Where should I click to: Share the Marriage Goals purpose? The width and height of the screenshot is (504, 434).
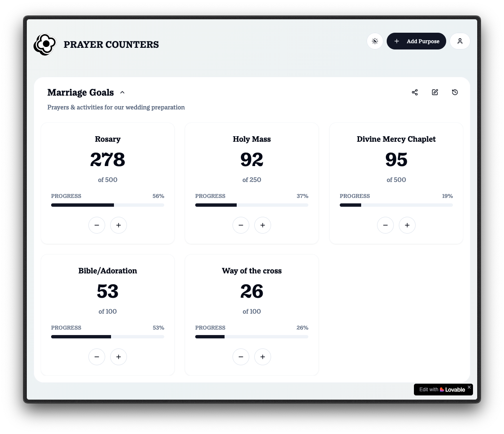[415, 92]
